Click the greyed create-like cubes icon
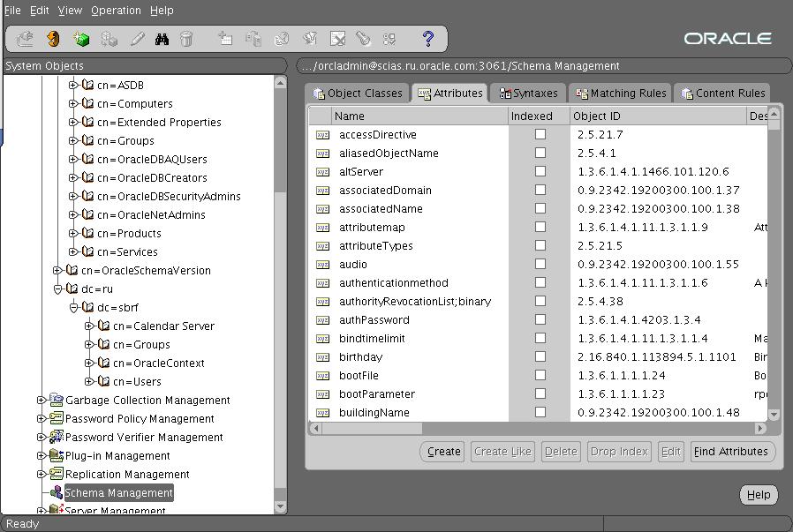The width and height of the screenshot is (793, 532). click(109, 39)
